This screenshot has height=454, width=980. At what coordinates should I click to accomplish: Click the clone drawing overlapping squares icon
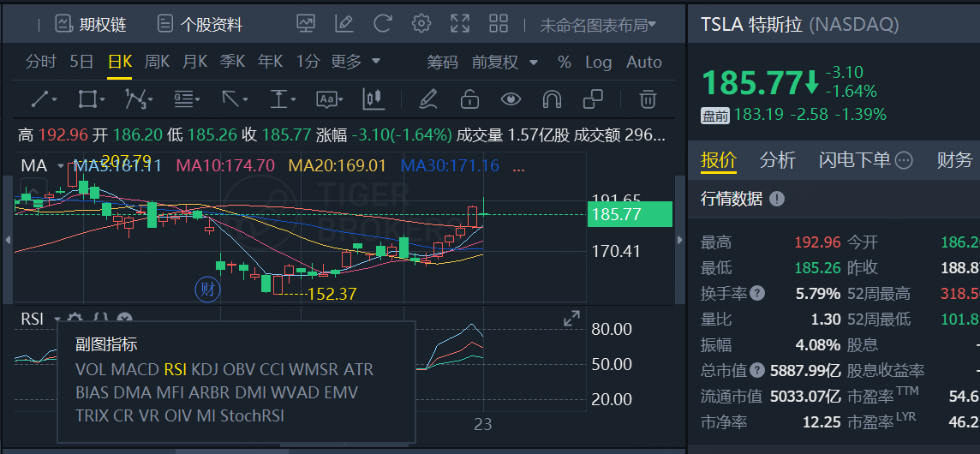point(593,99)
